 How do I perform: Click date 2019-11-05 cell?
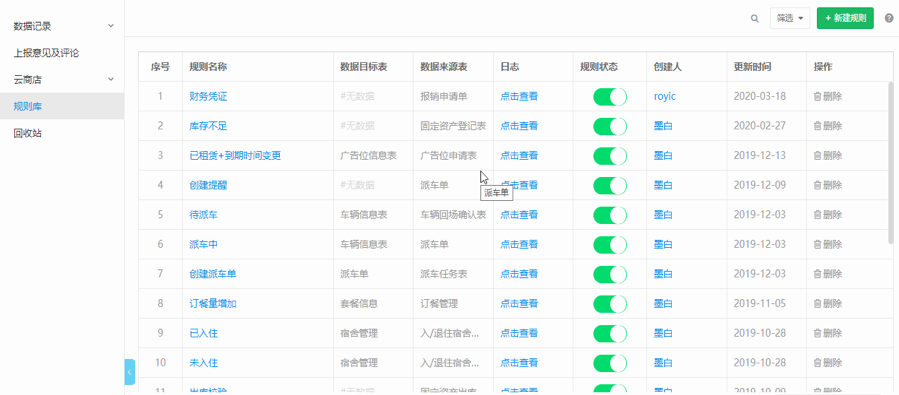click(759, 304)
